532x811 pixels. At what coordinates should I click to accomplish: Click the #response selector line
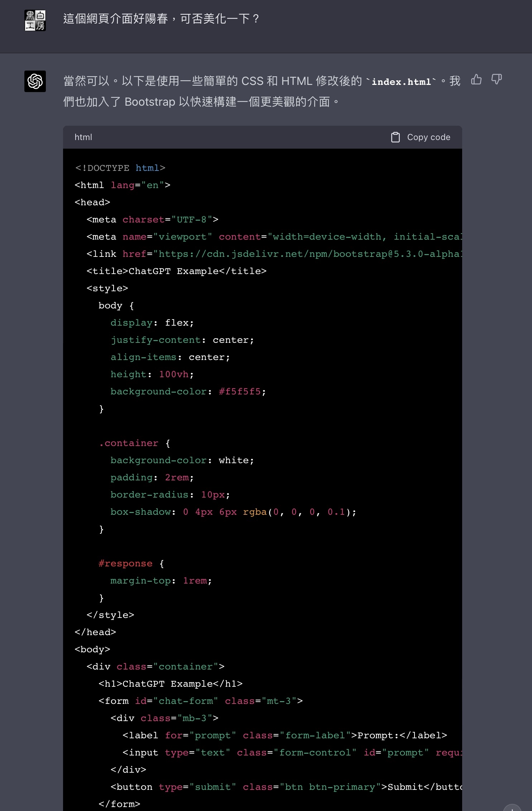click(131, 563)
